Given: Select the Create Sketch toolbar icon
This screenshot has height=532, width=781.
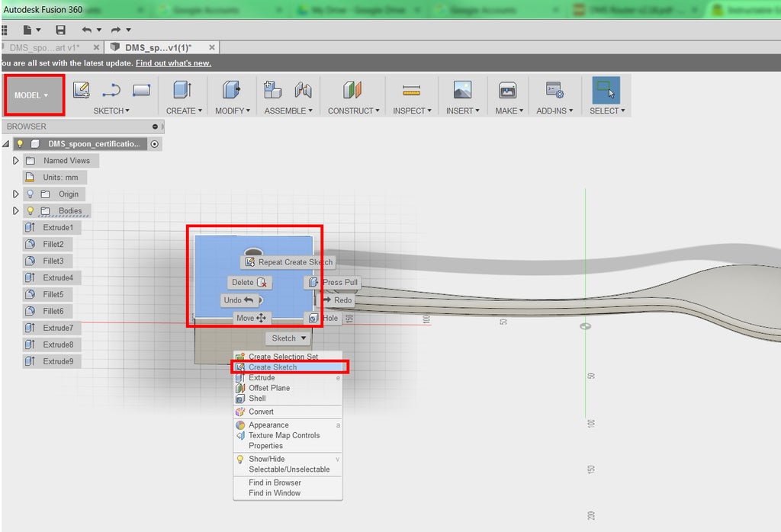Looking at the screenshot, I should tap(81, 90).
